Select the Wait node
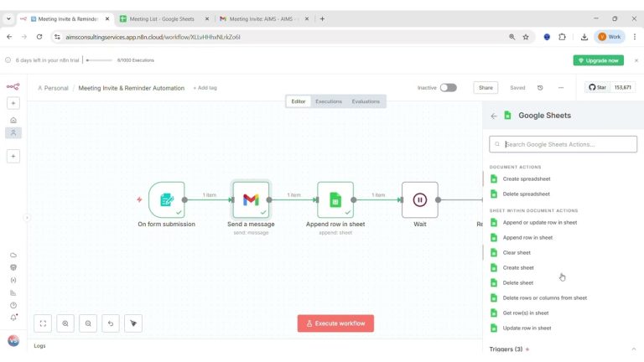The height and width of the screenshot is (362, 644). click(420, 200)
